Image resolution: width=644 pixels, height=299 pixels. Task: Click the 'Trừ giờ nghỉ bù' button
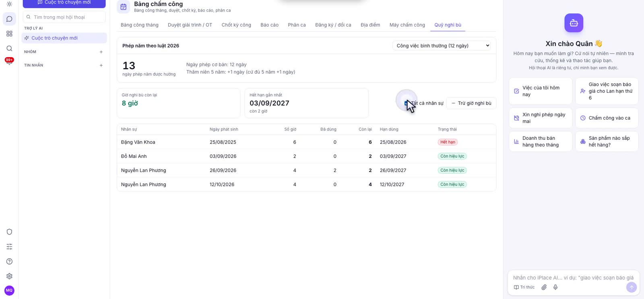pos(471,103)
